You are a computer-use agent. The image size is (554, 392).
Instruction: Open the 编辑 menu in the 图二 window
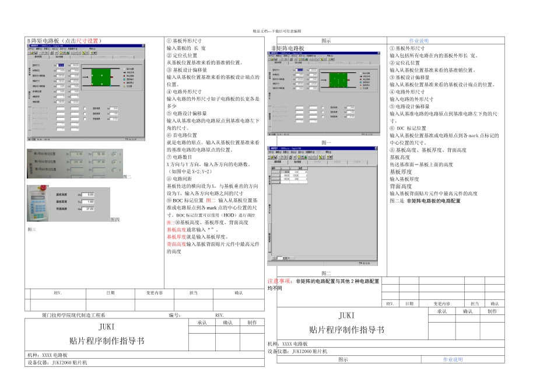278,152
